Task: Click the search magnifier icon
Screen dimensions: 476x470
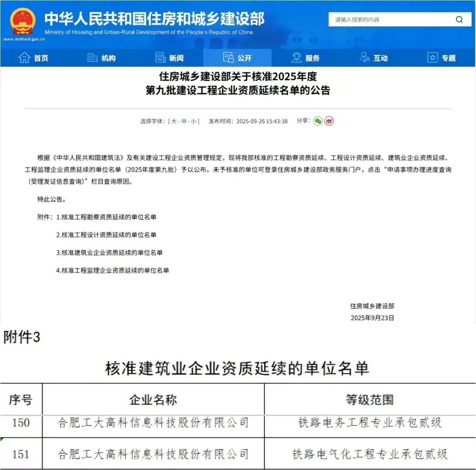Action: pos(459,20)
